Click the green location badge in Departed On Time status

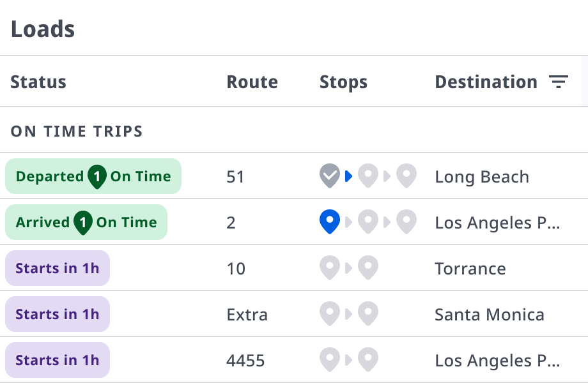click(97, 176)
